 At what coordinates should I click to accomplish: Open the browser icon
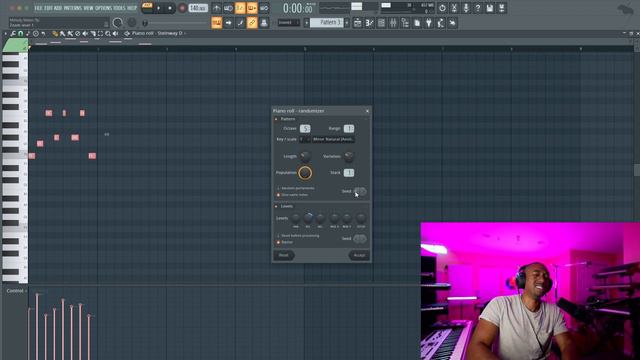tap(405, 23)
